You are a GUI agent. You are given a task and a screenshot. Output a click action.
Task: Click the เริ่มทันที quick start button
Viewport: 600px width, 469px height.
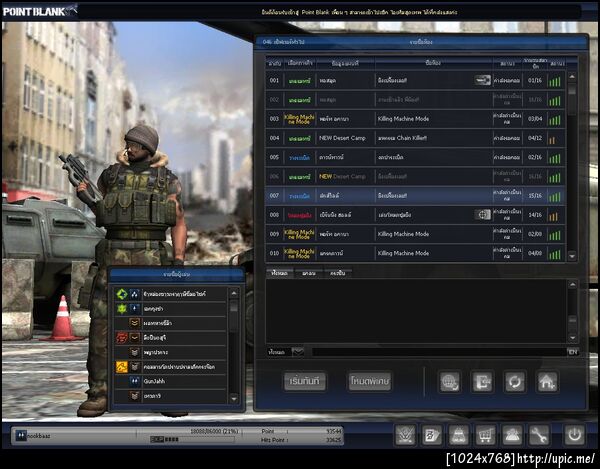[305, 381]
